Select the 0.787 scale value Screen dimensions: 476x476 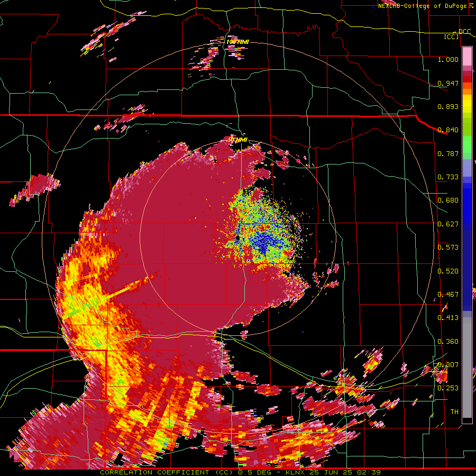448,153
